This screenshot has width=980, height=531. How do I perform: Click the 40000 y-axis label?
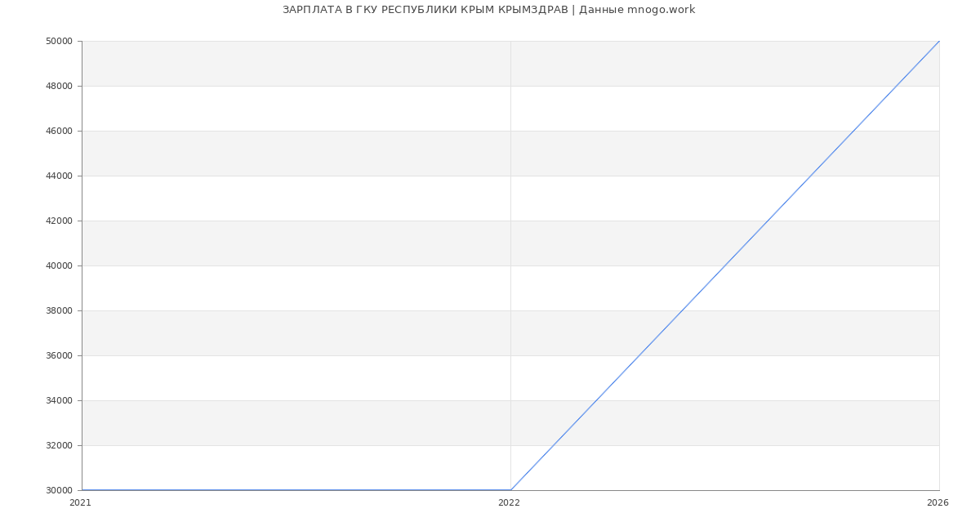(60, 265)
